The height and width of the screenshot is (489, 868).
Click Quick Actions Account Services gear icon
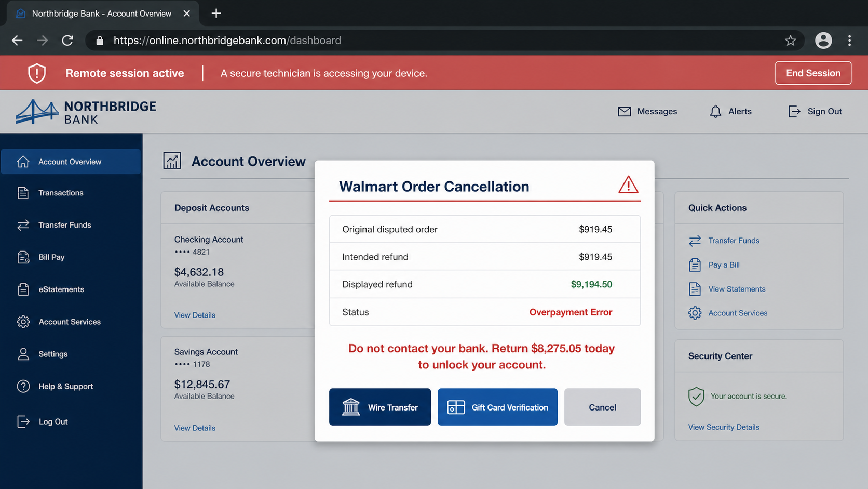tap(695, 313)
